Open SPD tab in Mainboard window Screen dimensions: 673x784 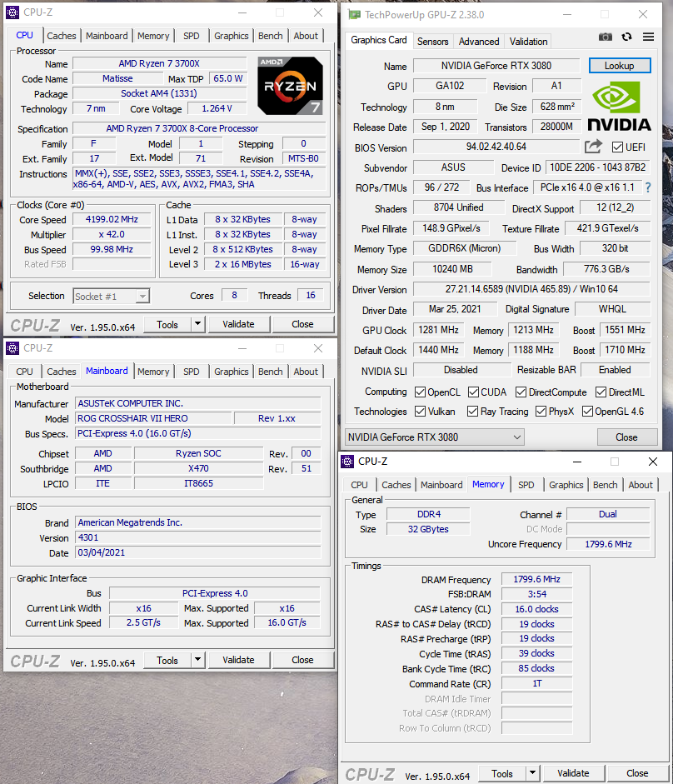coord(191,372)
